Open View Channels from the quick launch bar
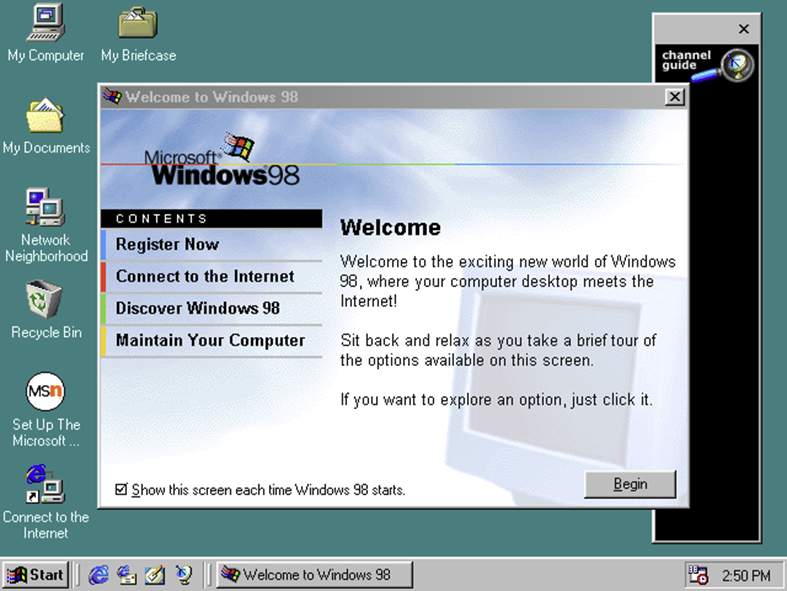Image resolution: width=787 pixels, height=591 pixels. coord(184,574)
